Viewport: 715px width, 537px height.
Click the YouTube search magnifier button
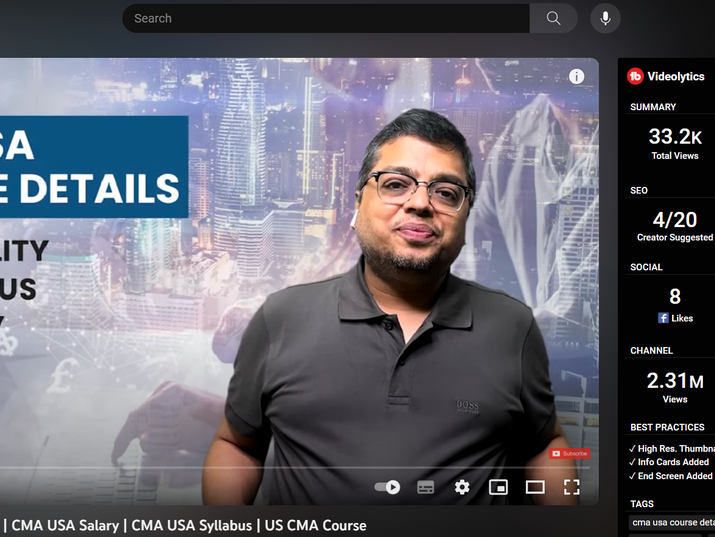coord(553,18)
